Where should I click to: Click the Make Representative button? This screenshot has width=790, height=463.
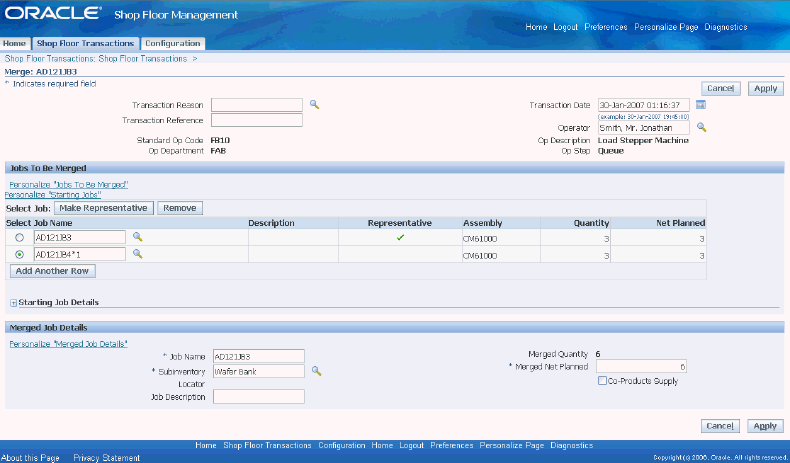tap(103, 208)
